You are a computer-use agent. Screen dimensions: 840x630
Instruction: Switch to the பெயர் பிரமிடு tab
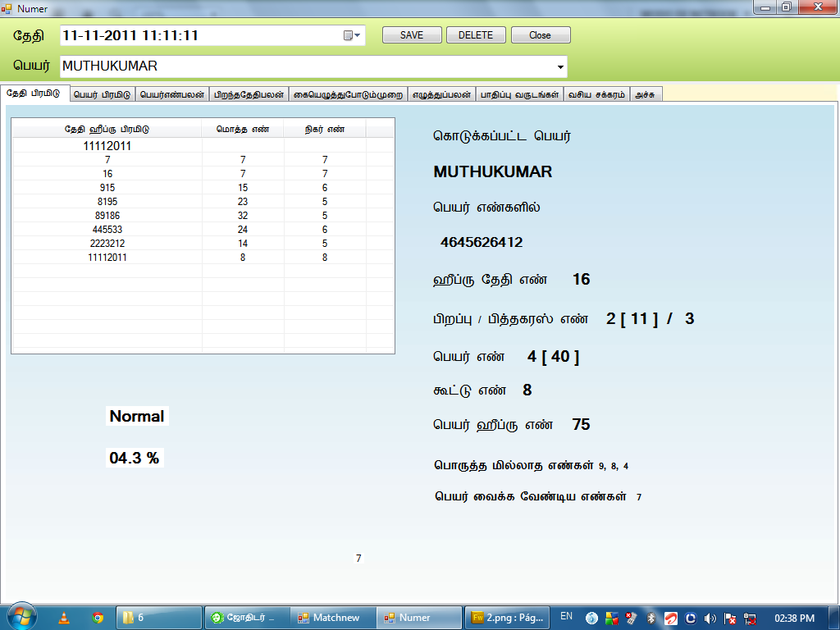tap(102, 94)
